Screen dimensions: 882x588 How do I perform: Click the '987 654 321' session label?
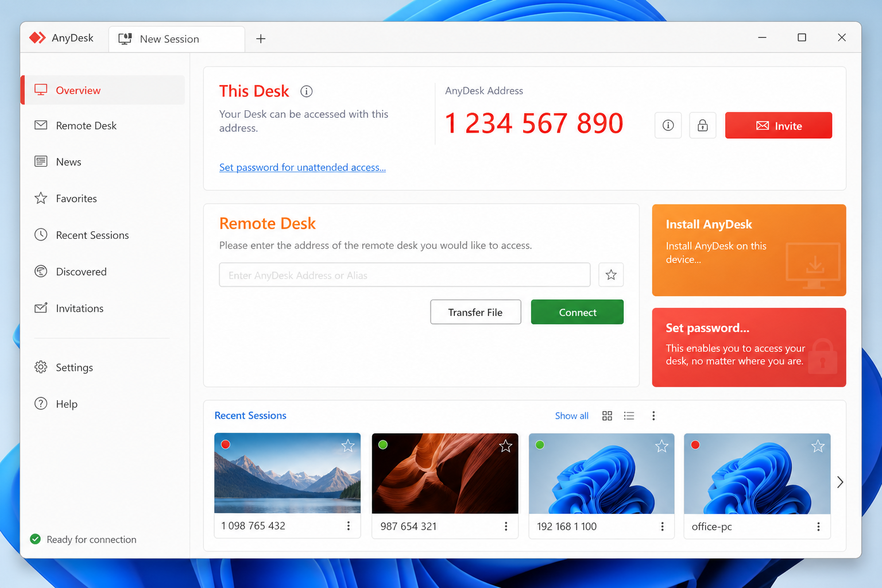coord(408,527)
